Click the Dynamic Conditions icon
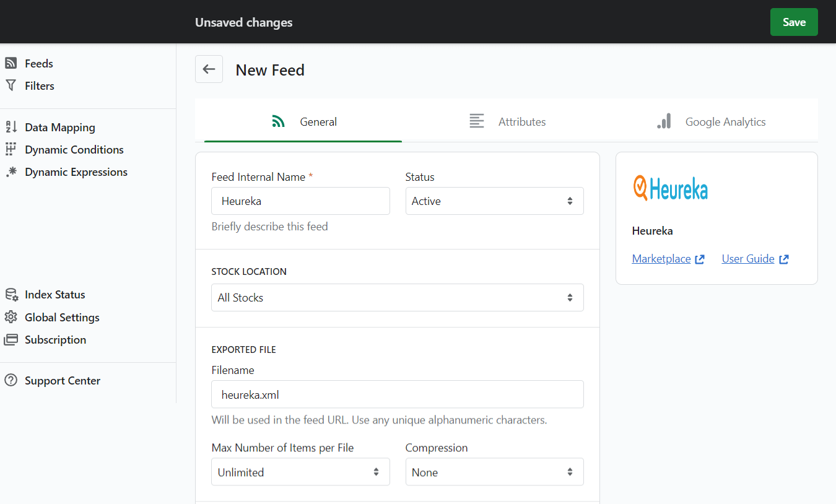Image resolution: width=836 pixels, height=504 pixels. pos(11,149)
